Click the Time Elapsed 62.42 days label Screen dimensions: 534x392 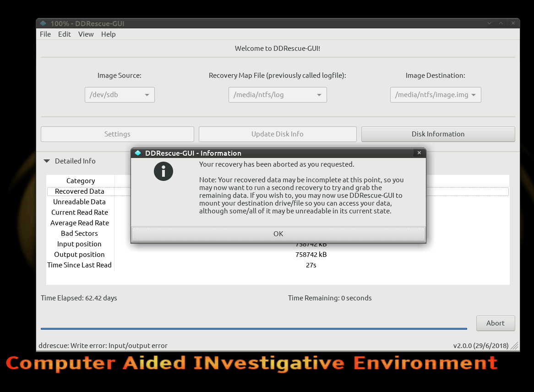(79, 298)
